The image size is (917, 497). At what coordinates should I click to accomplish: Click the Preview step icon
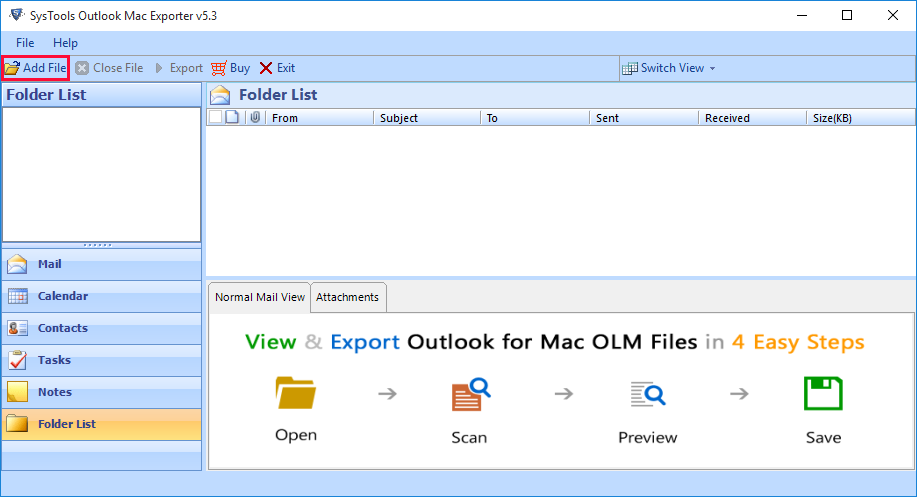[x=647, y=394]
